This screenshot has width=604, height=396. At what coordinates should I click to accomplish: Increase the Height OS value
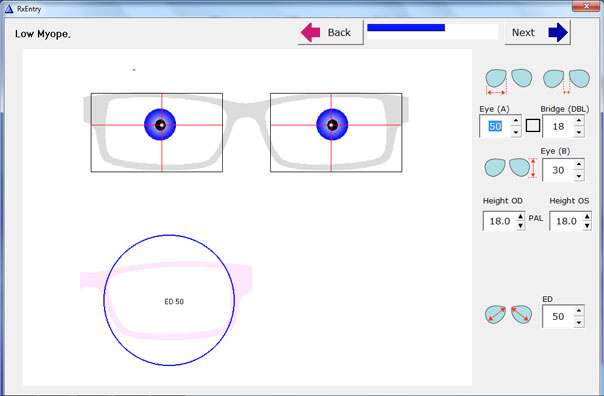pyautogui.click(x=587, y=216)
